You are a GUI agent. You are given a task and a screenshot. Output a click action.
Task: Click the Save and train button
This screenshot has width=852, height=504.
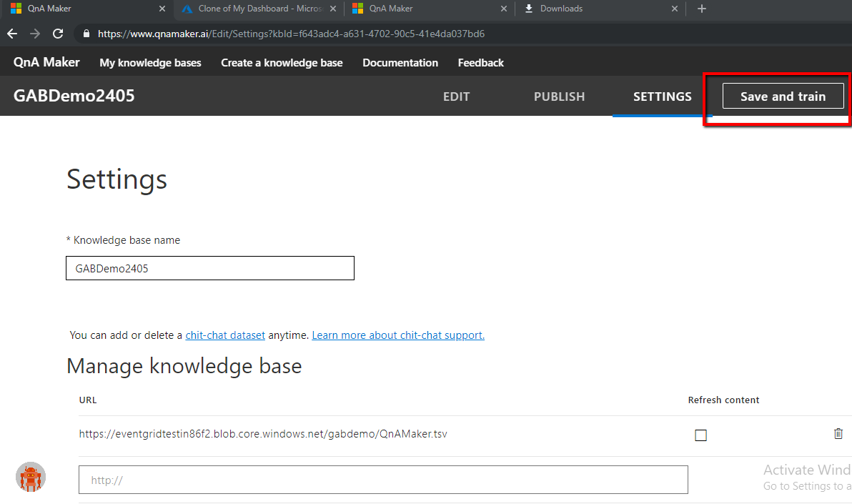click(783, 97)
